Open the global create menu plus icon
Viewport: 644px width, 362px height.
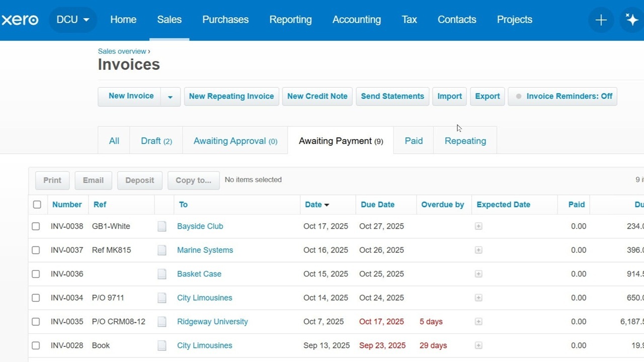point(601,20)
